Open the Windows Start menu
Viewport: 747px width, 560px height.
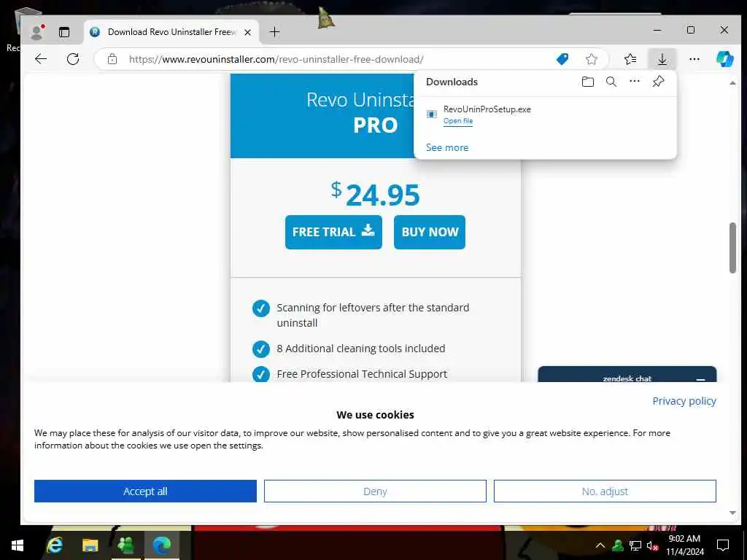coord(18,545)
